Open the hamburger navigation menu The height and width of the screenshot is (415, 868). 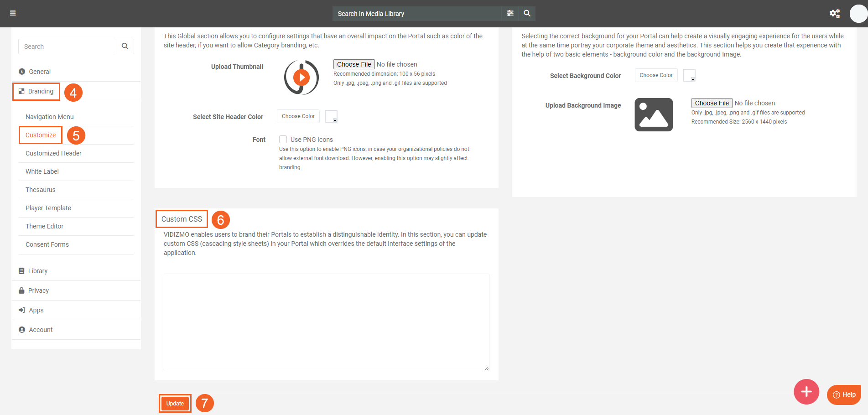(13, 13)
